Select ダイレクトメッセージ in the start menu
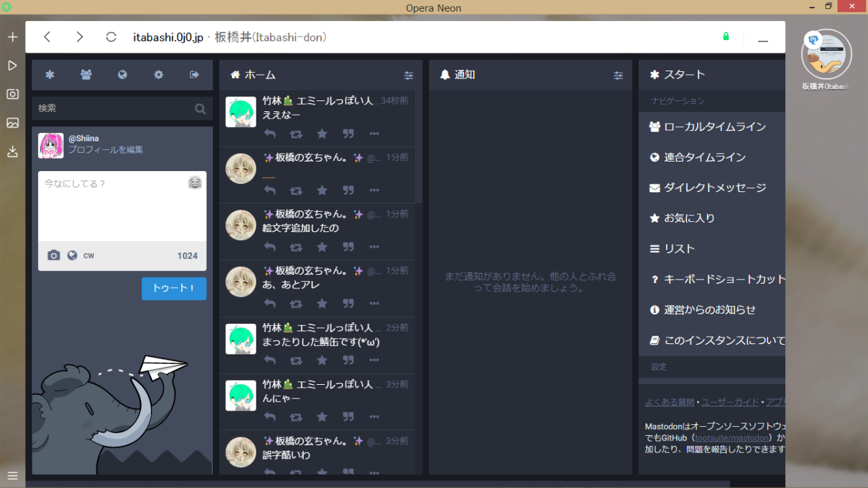Image resolution: width=868 pixels, height=488 pixels. [x=715, y=188]
